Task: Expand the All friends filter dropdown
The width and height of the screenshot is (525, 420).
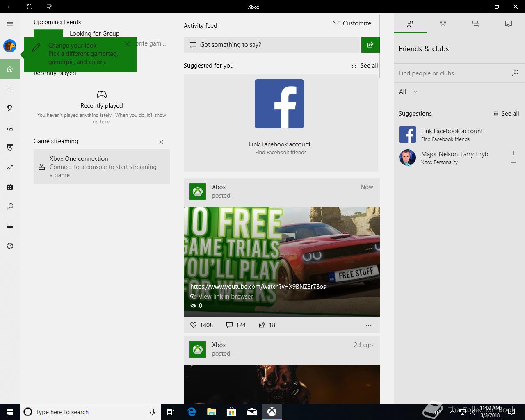Action: coord(409,92)
